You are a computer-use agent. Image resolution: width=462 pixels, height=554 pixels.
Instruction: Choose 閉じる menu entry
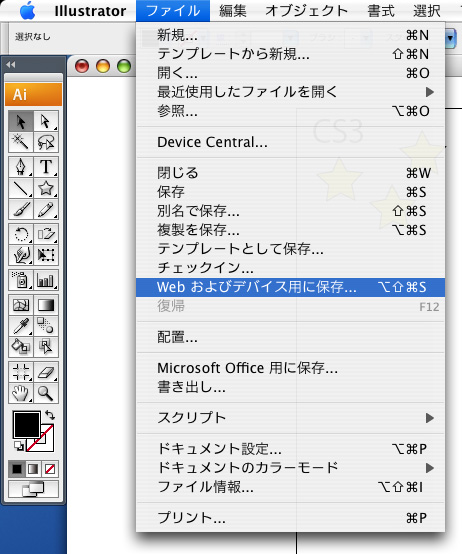290,173
